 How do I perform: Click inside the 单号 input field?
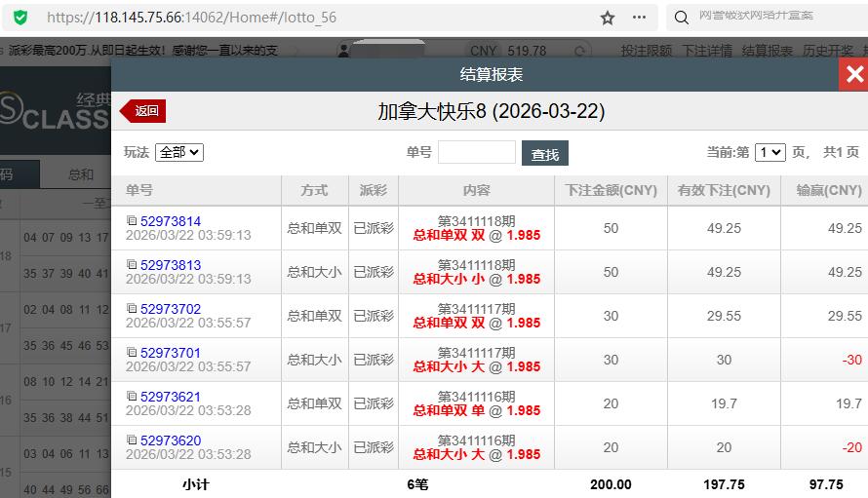pos(476,152)
